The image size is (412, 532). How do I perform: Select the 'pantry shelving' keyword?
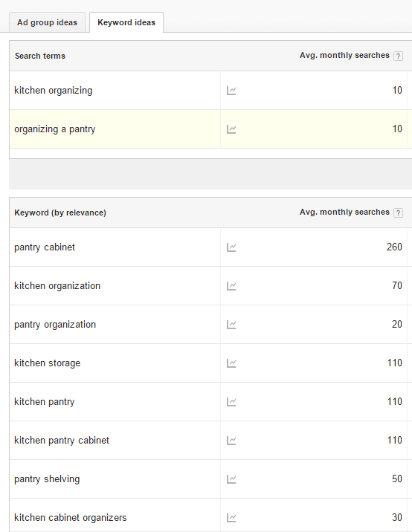(x=47, y=479)
